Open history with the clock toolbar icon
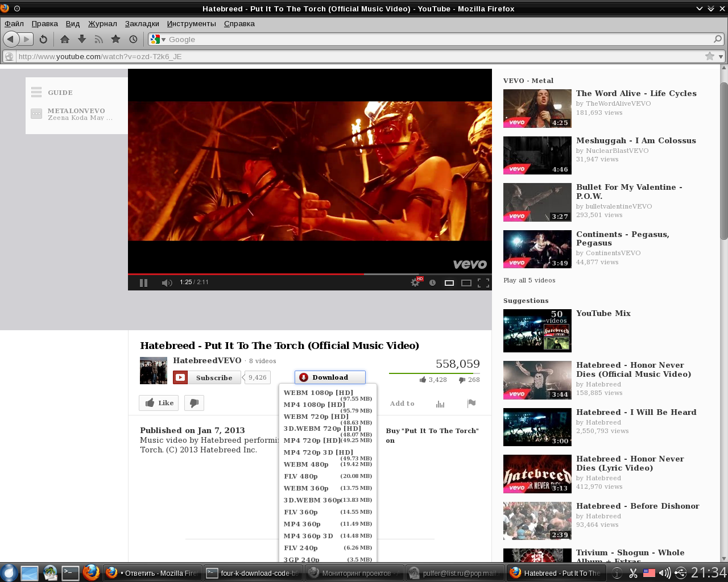This screenshot has width=728, height=582. click(133, 39)
